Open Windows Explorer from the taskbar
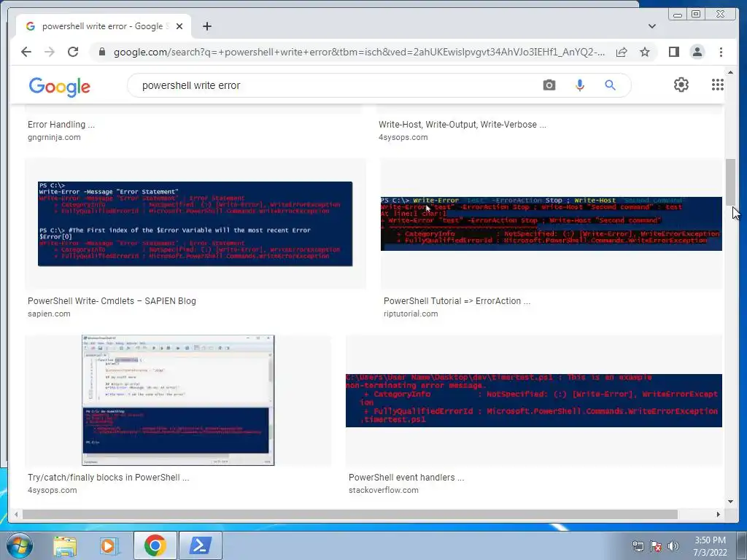This screenshot has width=747, height=560. tap(65, 545)
